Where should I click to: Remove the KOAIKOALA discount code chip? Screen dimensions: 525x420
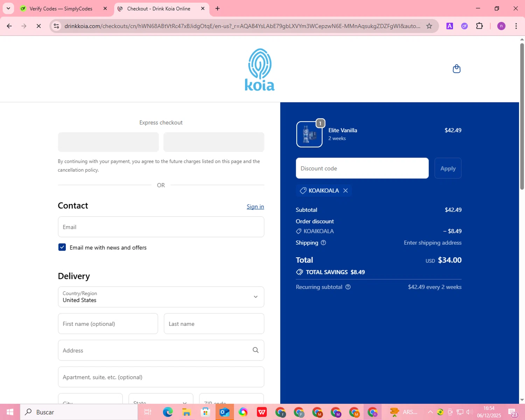click(x=345, y=190)
